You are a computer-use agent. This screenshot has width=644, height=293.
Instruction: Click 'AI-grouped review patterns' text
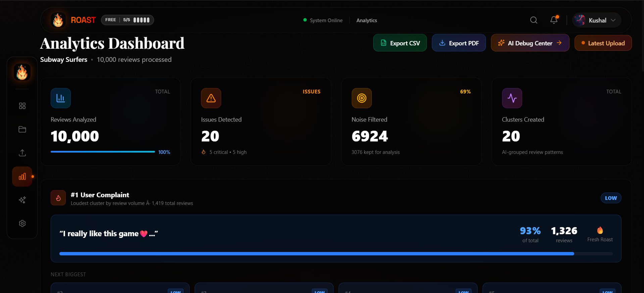[532, 152]
